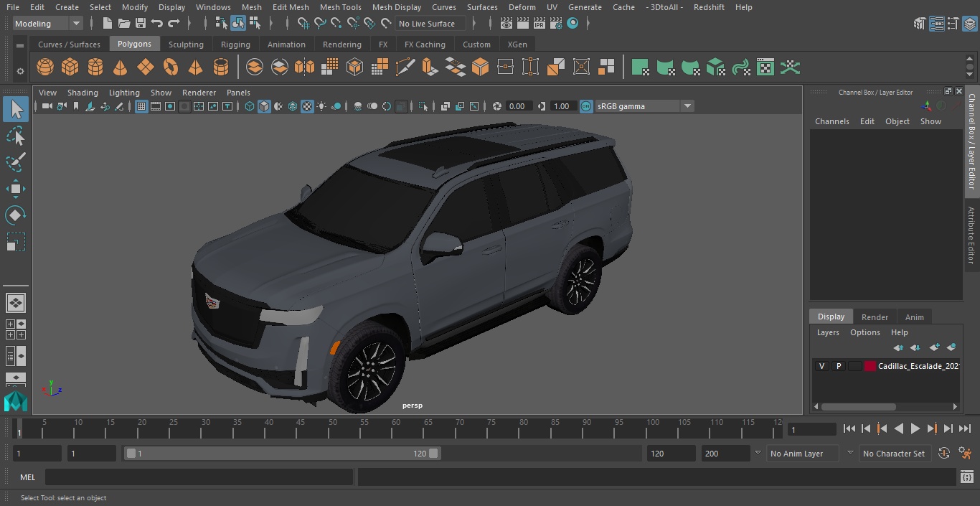Image resolution: width=980 pixels, height=506 pixels.
Task: Switch to the Sculpting shelf tab
Action: click(x=186, y=44)
